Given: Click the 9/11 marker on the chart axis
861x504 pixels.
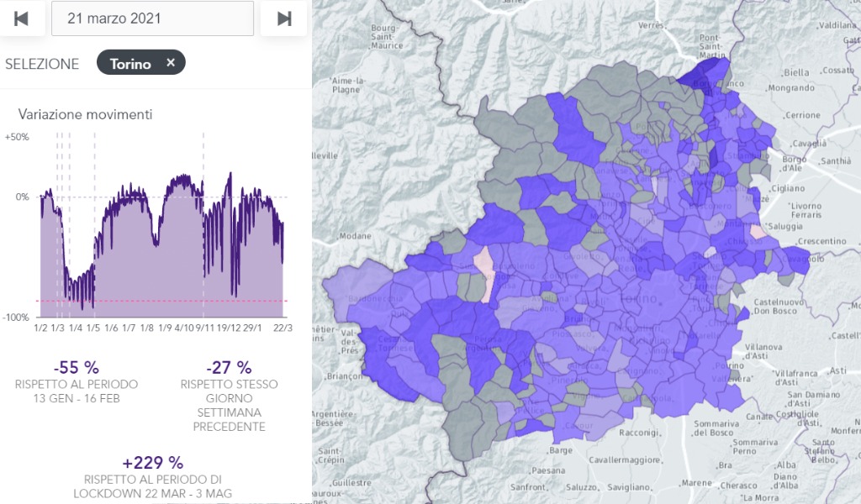Looking at the screenshot, I should click(203, 328).
